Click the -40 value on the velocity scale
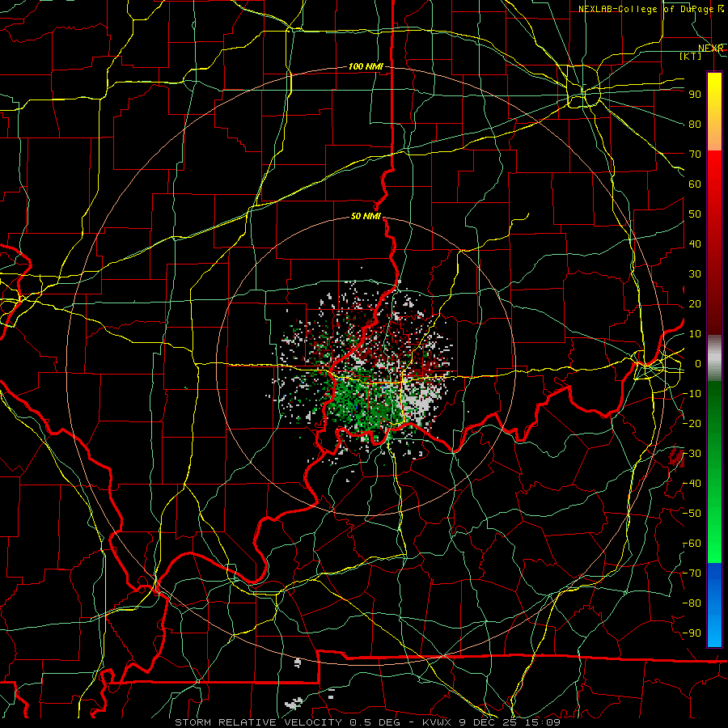728x728 pixels. pos(692,484)
